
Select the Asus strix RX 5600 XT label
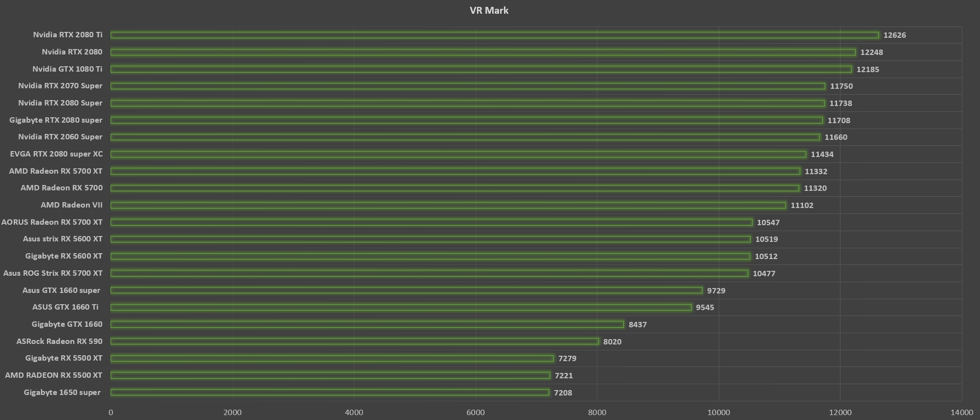click(63, 239)
